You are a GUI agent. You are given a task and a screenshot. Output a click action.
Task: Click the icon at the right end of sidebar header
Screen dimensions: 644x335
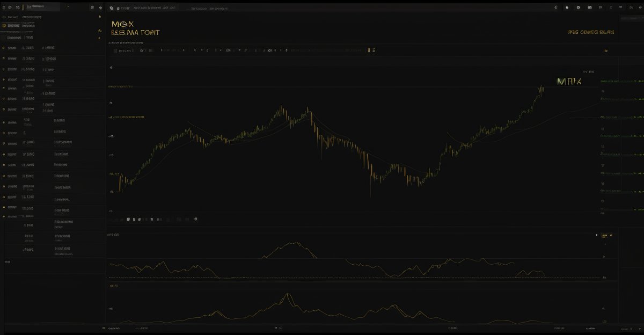click(x=100, y=8)
